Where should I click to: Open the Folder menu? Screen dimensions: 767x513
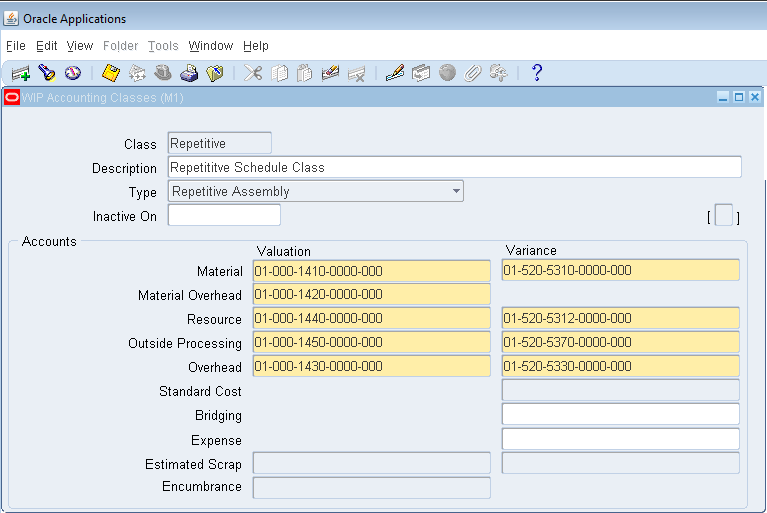coord(120,46)
